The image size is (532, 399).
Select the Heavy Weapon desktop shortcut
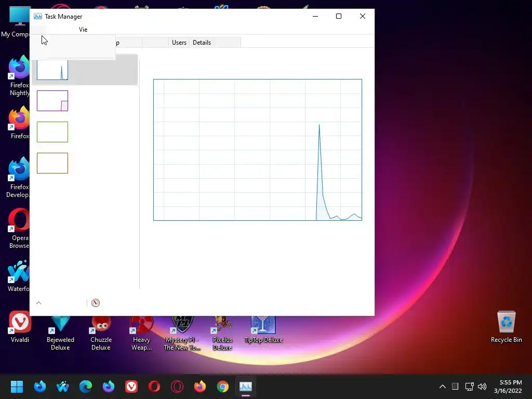point(141,333)
